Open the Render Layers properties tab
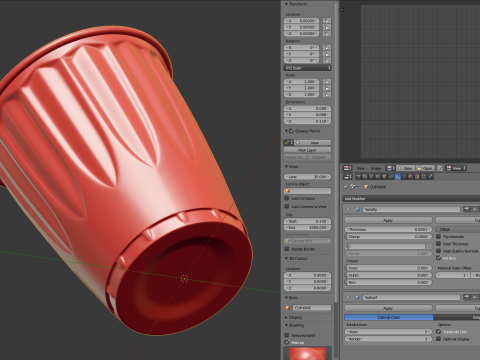Screen dimensions: 480x360 [x=365, y=176]
